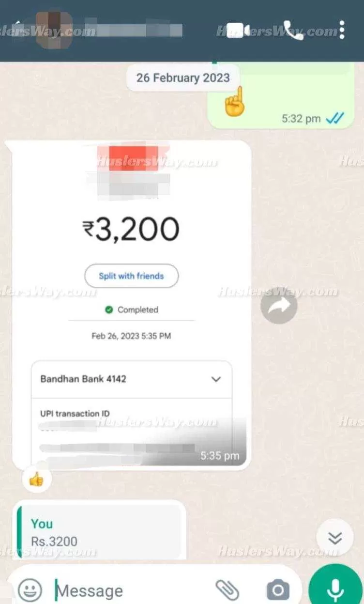The width and height of the screenshot is (364, 604).
Task: Open the thumbs-up reaction on payment image
Action: tap(36, 479)
